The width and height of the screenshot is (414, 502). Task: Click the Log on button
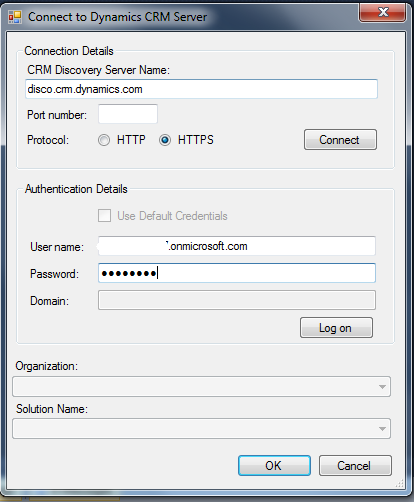pyautogui.click(x=336, y=328)
